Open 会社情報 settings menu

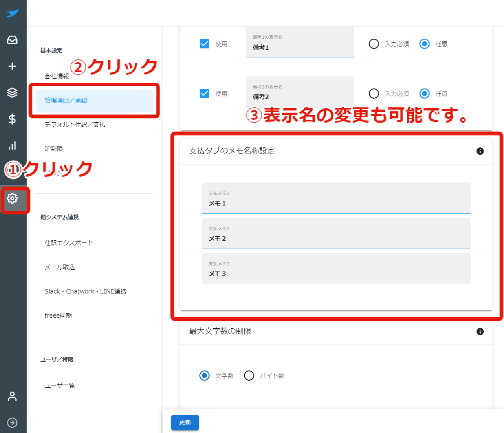pos(57,76)
